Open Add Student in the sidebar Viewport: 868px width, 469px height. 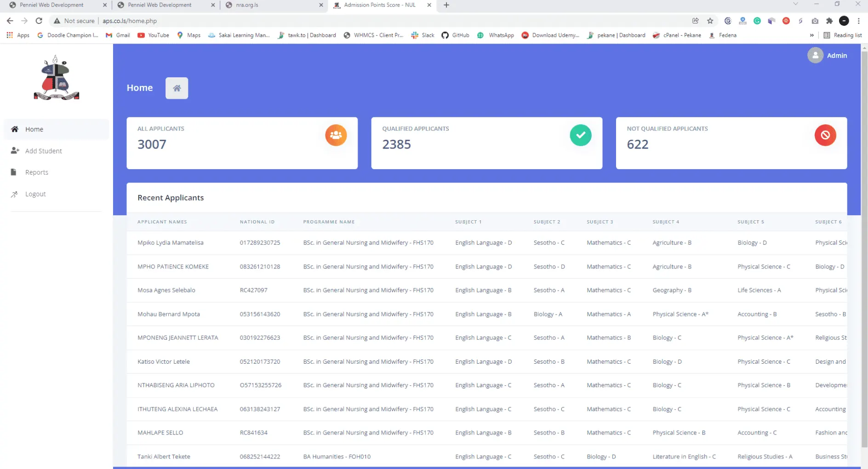tap(43, 151)
